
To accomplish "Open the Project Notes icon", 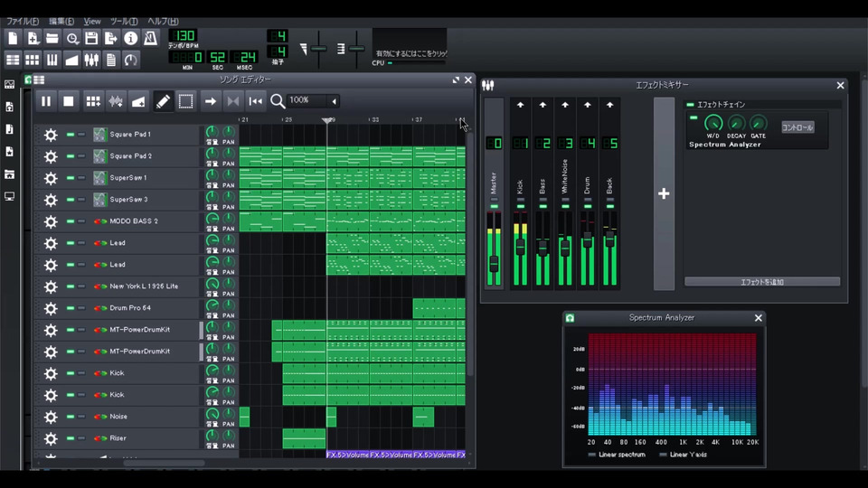I will click(x=110, y=60).
